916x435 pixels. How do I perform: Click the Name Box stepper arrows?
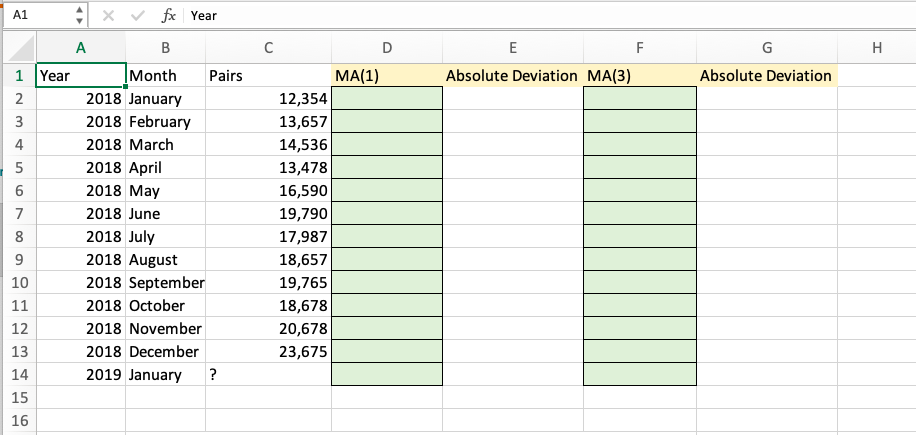click(79, 16)
